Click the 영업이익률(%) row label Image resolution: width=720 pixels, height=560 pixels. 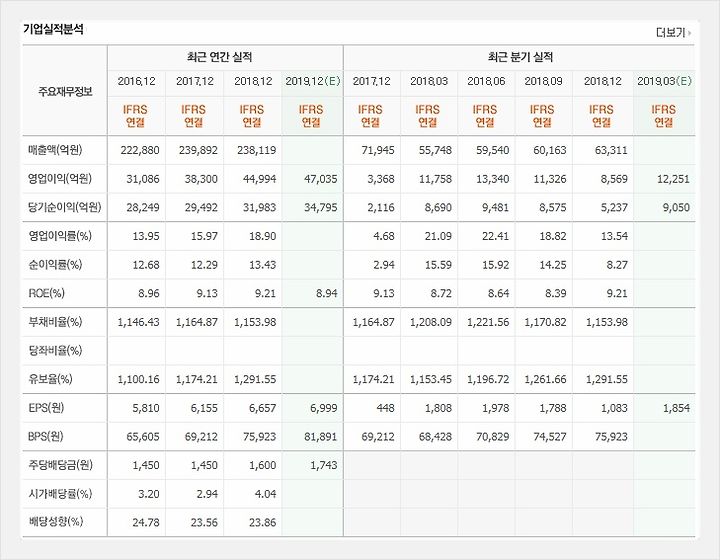(x=60, y=235)
